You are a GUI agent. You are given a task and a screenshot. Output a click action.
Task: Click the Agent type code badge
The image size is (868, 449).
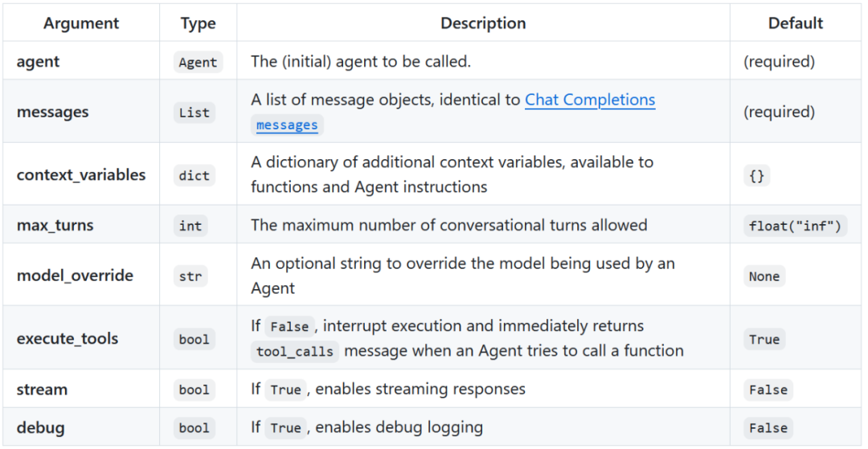point(198,63)
